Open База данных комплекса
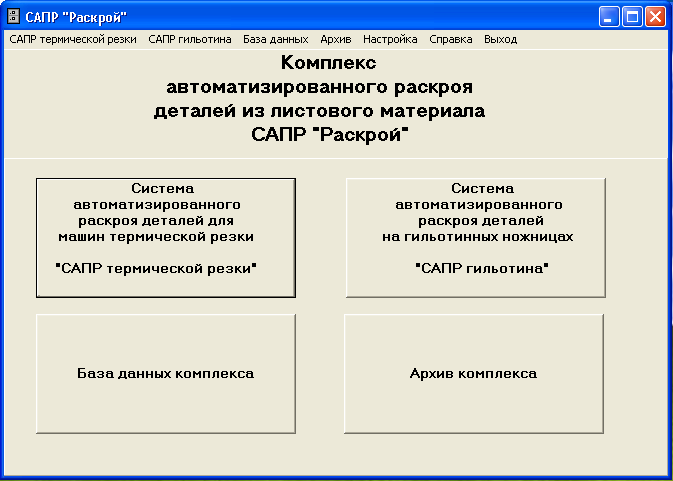Screen dimensions: 673x481 coord(166,374)
